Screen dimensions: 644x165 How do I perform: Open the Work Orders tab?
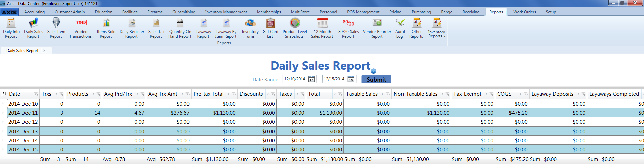point(525,12)
